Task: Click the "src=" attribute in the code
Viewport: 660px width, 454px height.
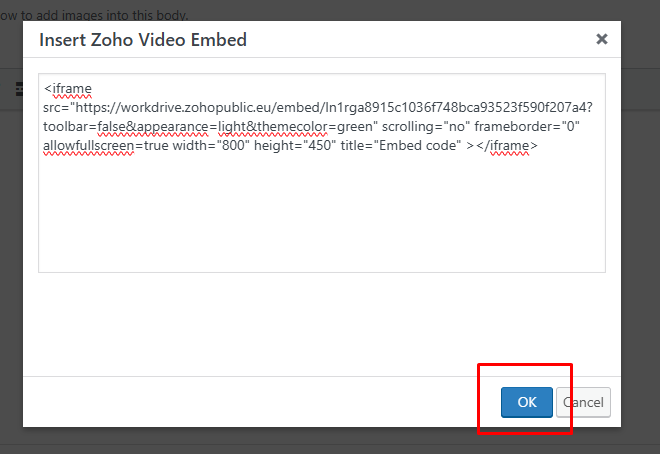Action: coord(55,107)
